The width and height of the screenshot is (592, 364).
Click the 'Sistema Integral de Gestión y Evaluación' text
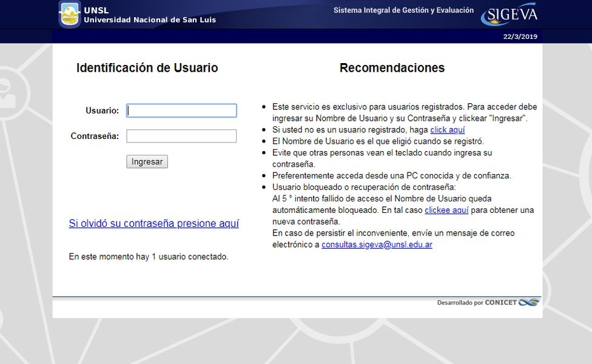coord(403,10)
